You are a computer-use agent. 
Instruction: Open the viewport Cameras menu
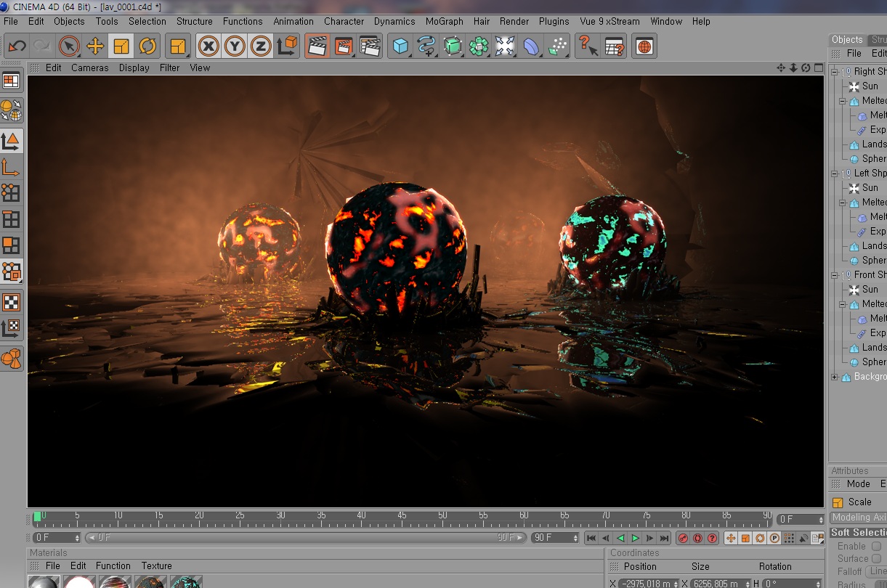(90, 68)
